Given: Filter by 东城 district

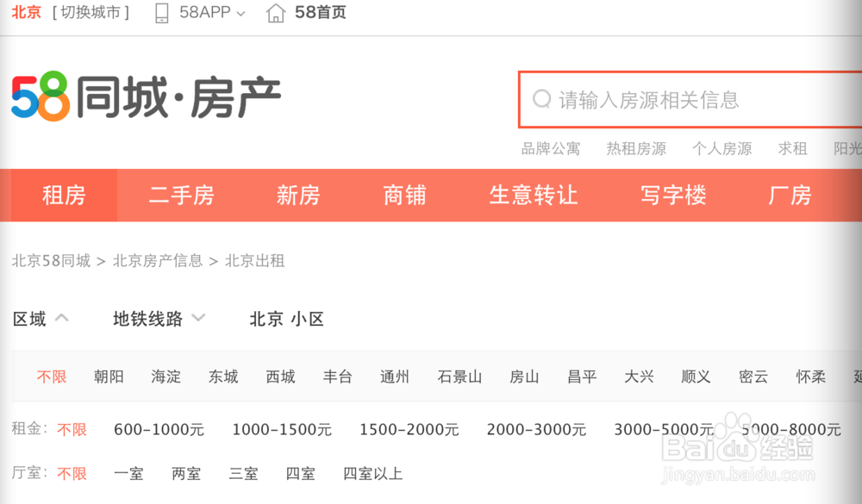Looking at the screenshot, I should 223,376.
